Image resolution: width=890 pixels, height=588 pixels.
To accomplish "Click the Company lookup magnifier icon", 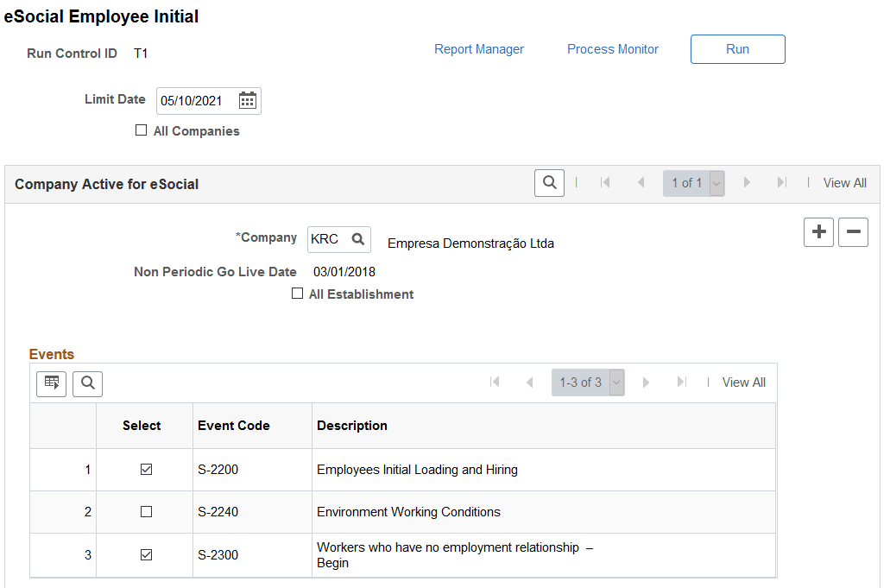I will [x=358, y=239].
